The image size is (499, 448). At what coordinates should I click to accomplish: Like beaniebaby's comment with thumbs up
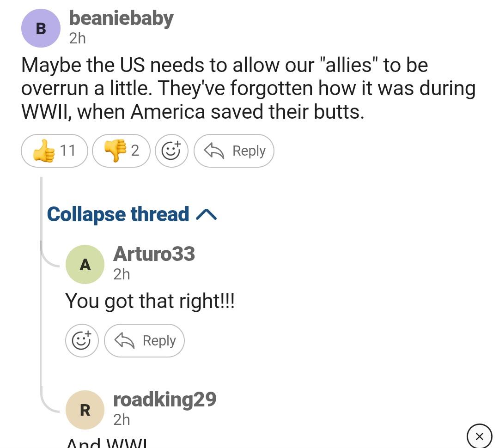[x=54, y=151]
